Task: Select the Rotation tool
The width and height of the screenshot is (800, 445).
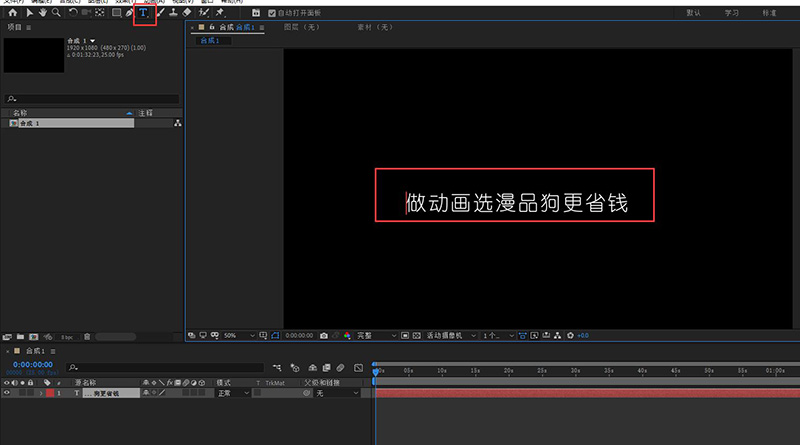Action: pyautogui.click(x=73, y=13)
